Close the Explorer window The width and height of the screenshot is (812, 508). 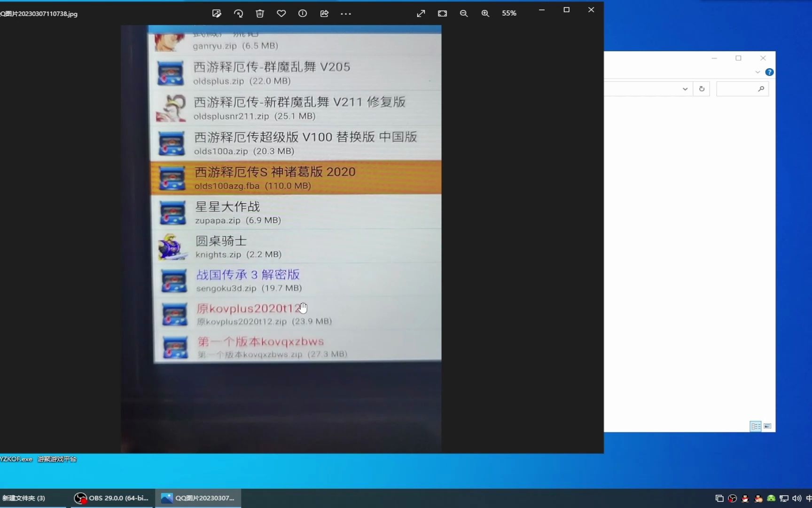tap(763, 58)
